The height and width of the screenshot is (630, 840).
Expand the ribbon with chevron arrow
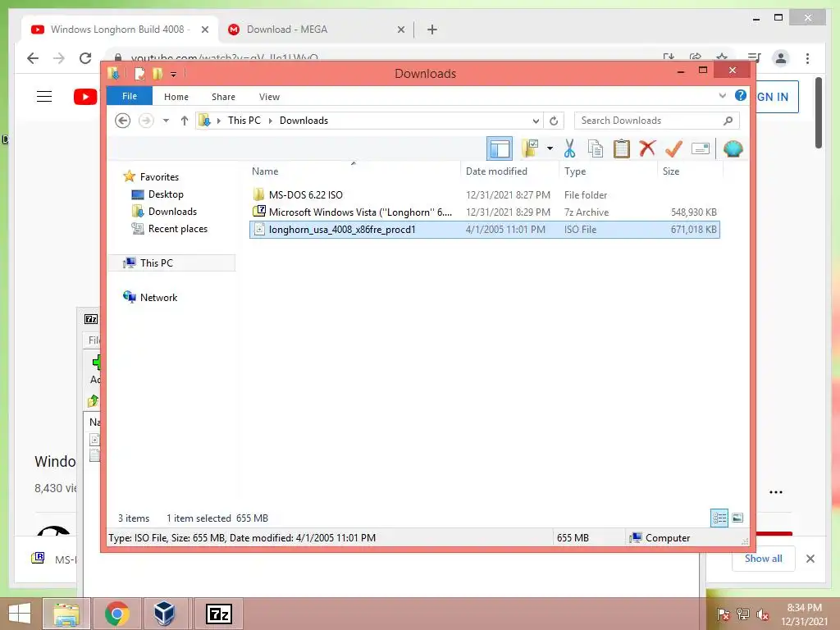722,96
